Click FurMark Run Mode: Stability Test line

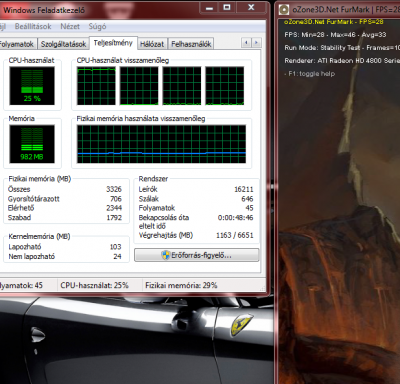(342, 48)
